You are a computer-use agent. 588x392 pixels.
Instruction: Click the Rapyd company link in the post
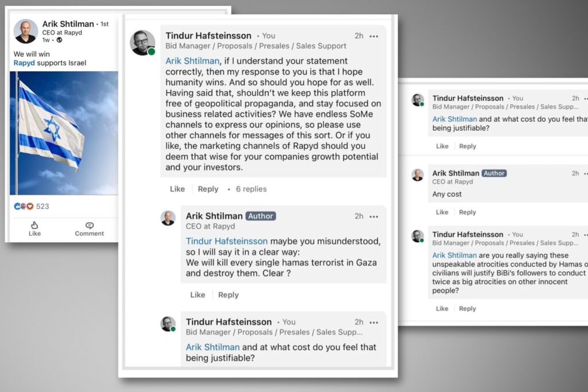pos(24,63)
